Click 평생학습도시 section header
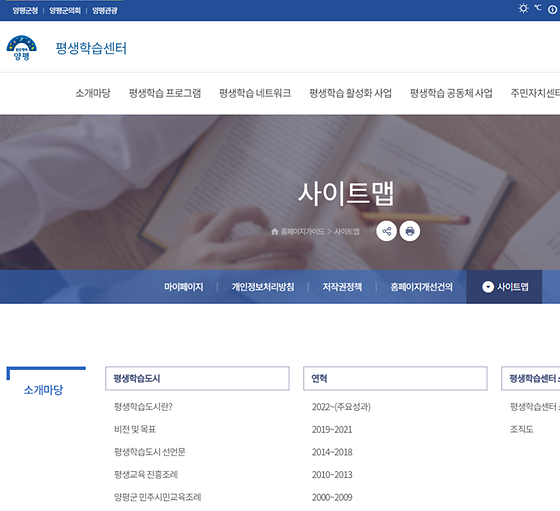The image size is (560, 511). point(197,378)
